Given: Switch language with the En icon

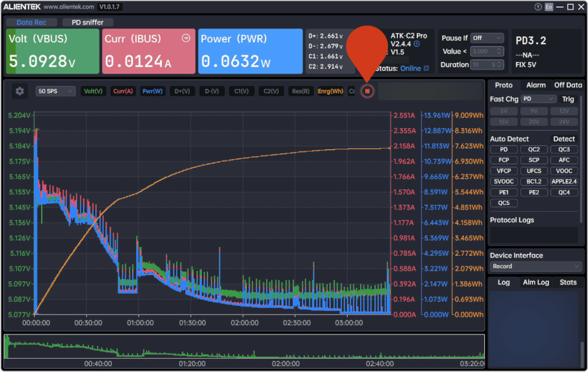Looking at the screenshot, I should pyautogui.click(x=549, y=7).
